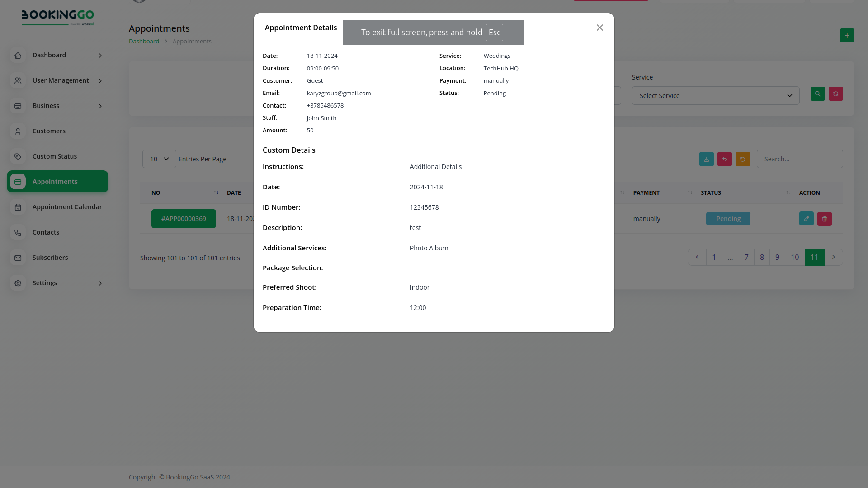Click the orange refresh icon near search
The height and width of the screenshot is (488, 868).
click(x=742, y=159)
